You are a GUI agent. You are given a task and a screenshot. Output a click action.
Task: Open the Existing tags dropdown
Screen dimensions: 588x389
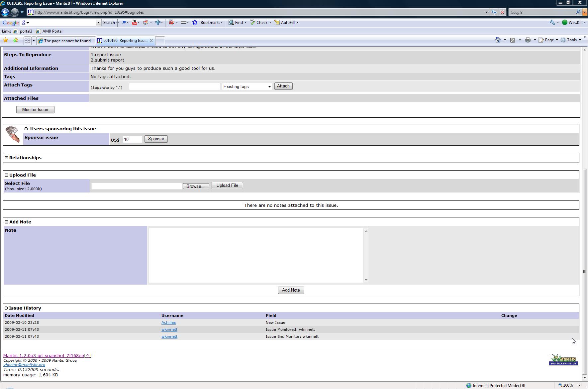[247, 87]
